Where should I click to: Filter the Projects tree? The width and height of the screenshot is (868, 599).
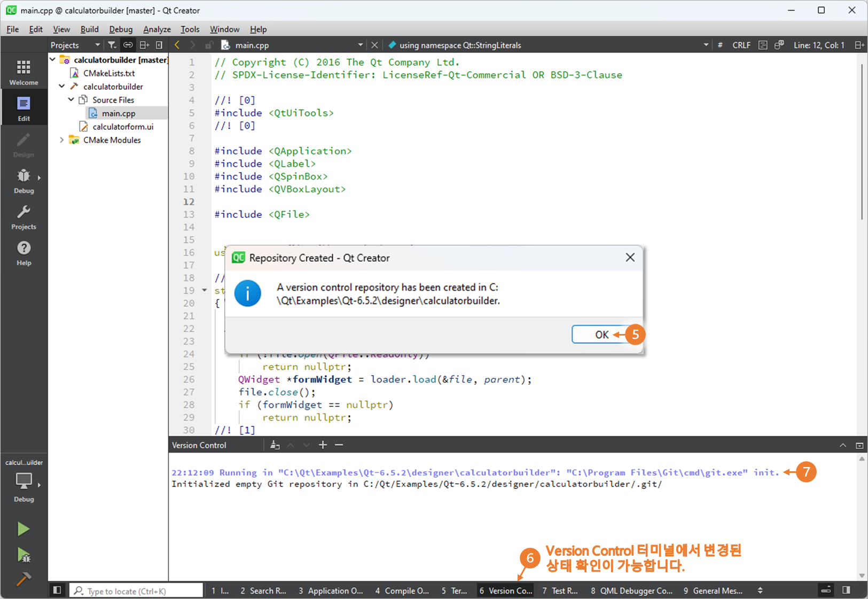point(112,45)
